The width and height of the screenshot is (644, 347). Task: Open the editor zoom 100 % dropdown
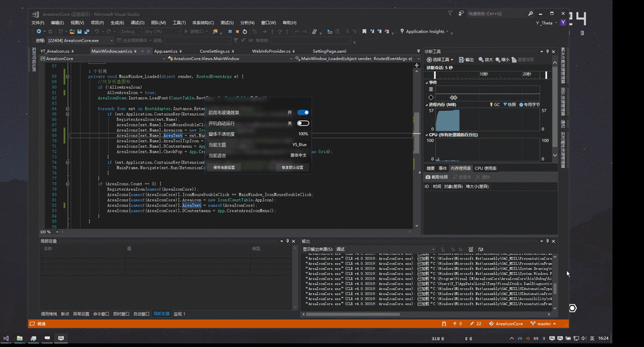(49, 232)
